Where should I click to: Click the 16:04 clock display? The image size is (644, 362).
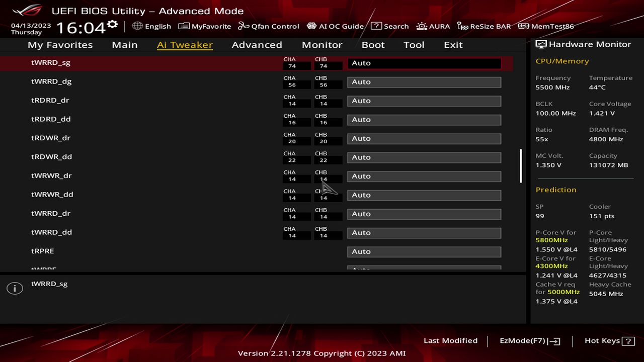click(x=80, y=28)
